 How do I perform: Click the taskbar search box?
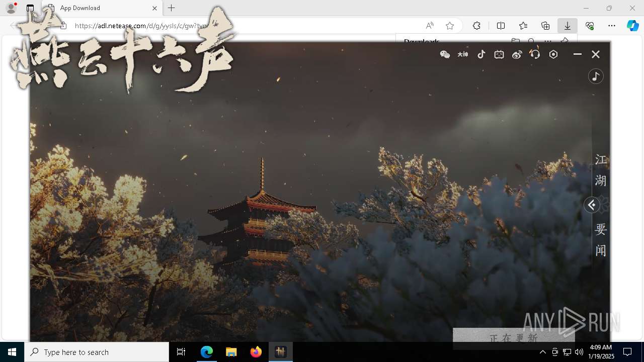(x=97, y=352)
